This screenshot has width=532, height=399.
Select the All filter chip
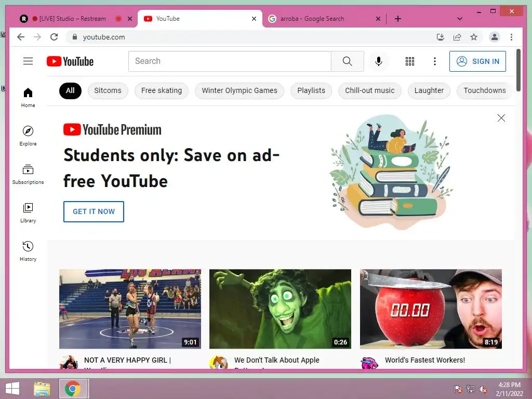coord(70,90)
